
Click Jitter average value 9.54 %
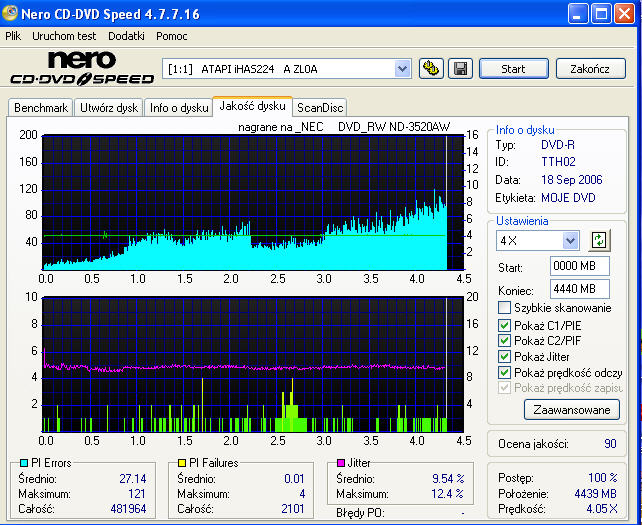coord(448,478)
